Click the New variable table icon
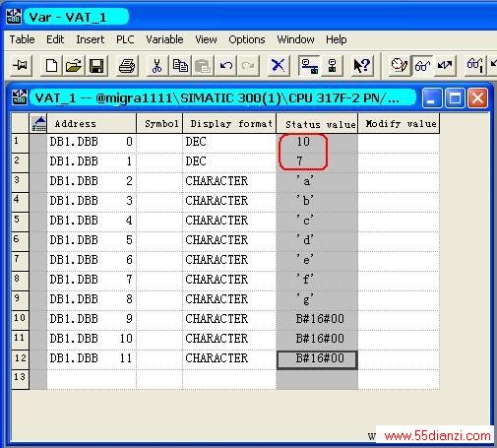Viewport: 497px width, 448px height. click(51, 66)
